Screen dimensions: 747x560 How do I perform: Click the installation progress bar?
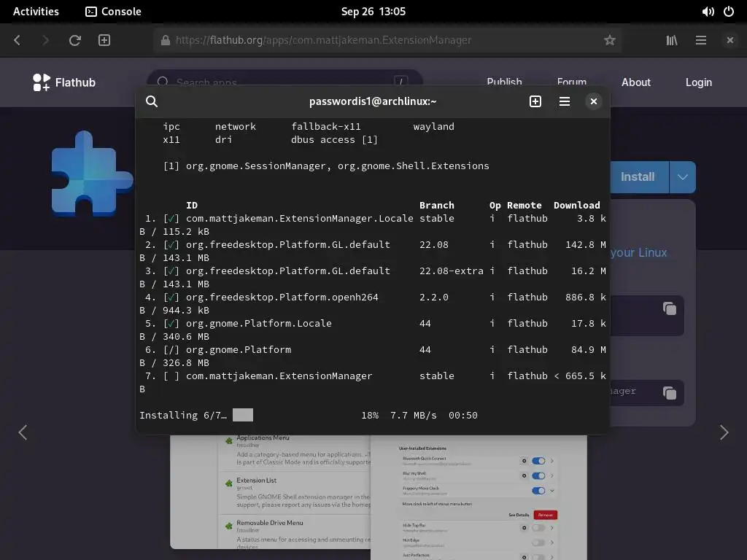click(242, 415)
